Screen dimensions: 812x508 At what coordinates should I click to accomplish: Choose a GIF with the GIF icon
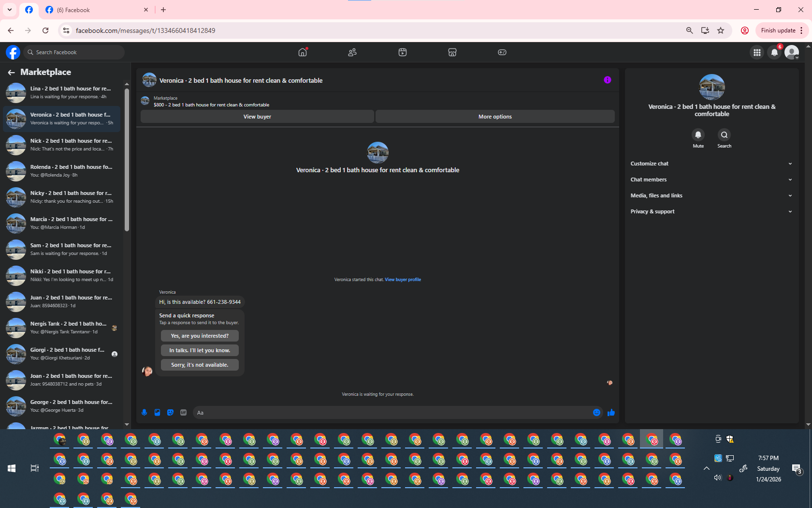tap(183, 413)
